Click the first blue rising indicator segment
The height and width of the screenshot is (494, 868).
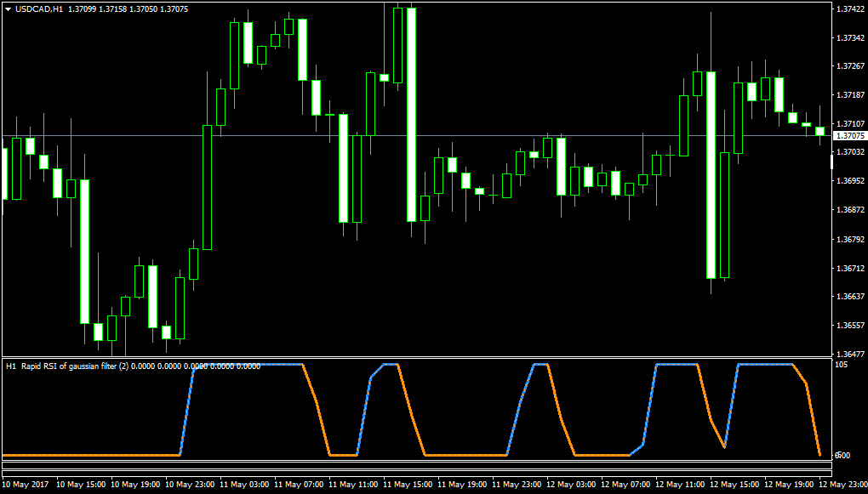click(x=186, y=410)
